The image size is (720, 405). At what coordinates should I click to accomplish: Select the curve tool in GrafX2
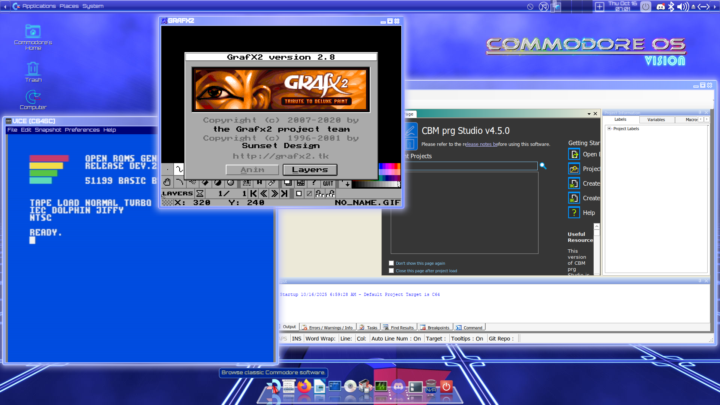[x=180, y=182]
